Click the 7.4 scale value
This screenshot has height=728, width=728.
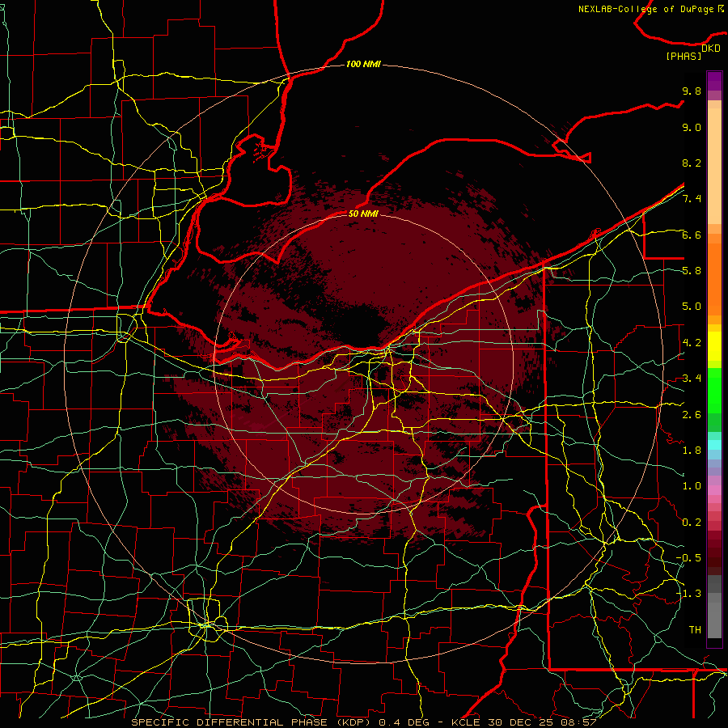(x=692, y=199)
